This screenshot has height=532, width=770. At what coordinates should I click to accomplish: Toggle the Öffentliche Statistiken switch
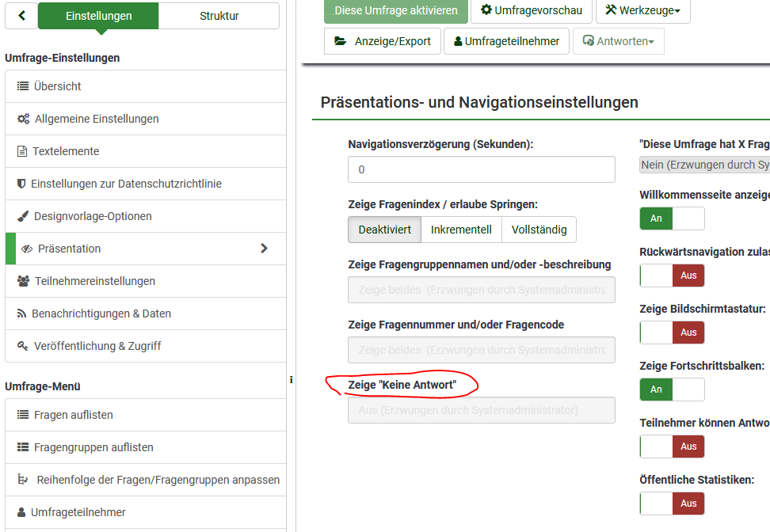pos(672,503)
